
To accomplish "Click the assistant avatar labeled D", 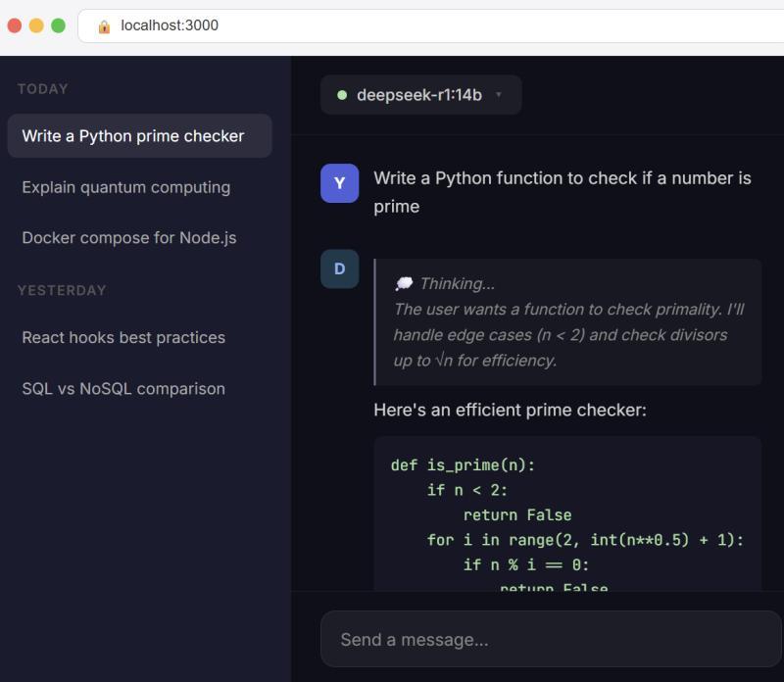I will [339, 269].
